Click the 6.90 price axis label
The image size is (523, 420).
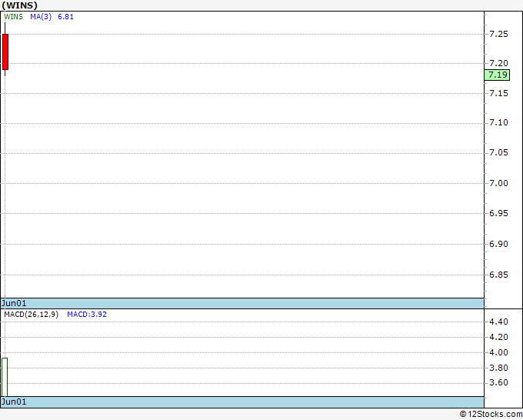click(x=498, y=244)
